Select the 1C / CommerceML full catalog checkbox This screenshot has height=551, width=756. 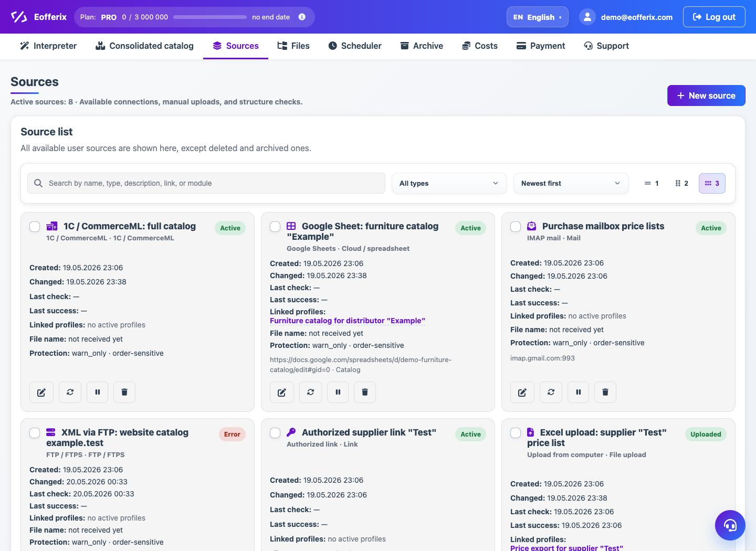point(35,227)
